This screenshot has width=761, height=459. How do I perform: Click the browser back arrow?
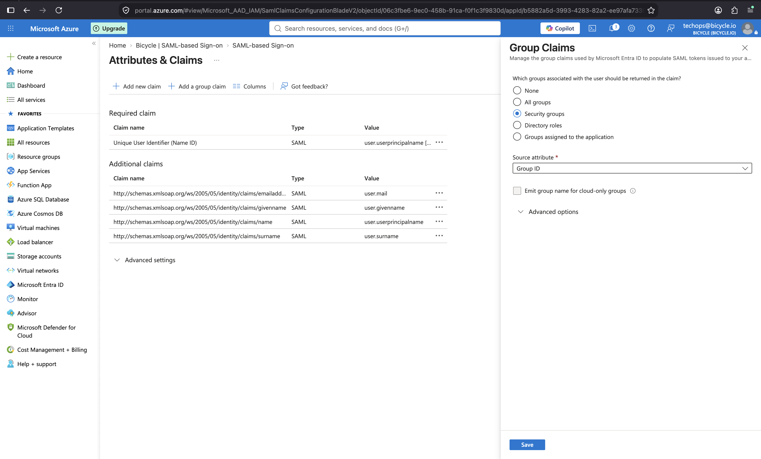27,10
